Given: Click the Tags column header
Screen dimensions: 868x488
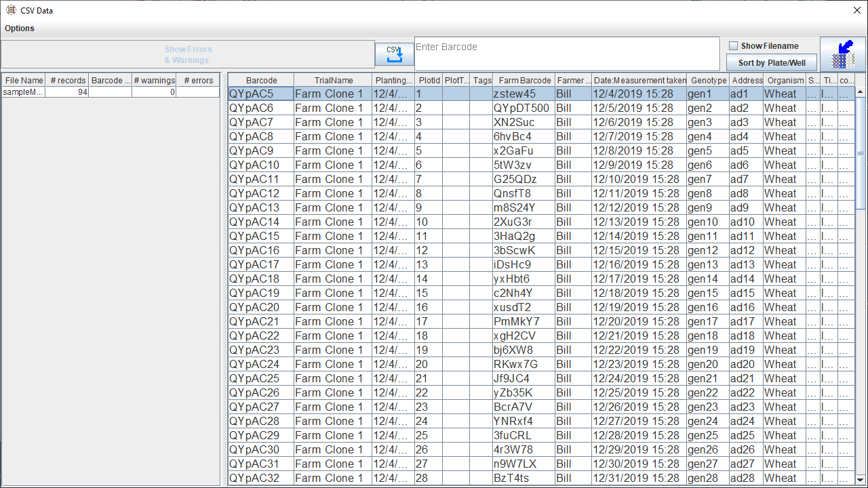Looking at the screenshot, I should coord(482,80).
